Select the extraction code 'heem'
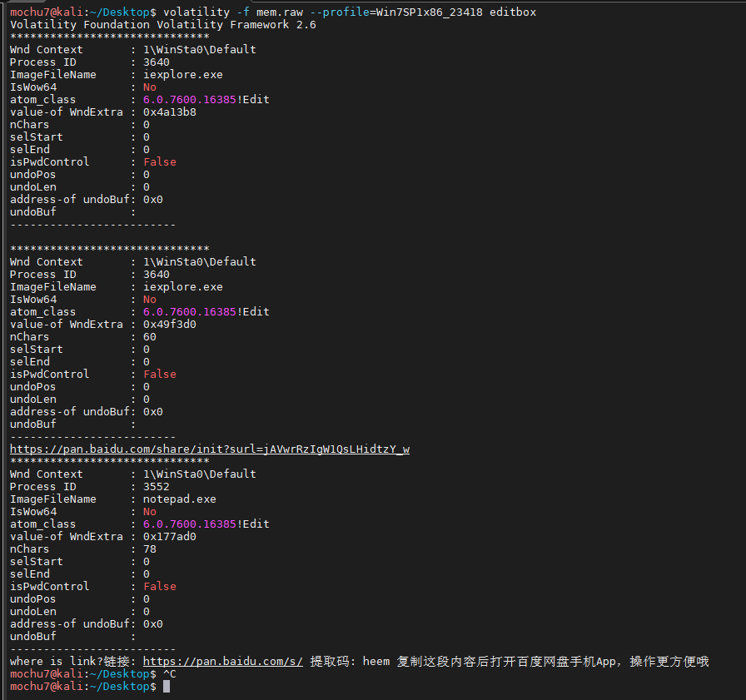The image size is (746, 700). [375, 661]
